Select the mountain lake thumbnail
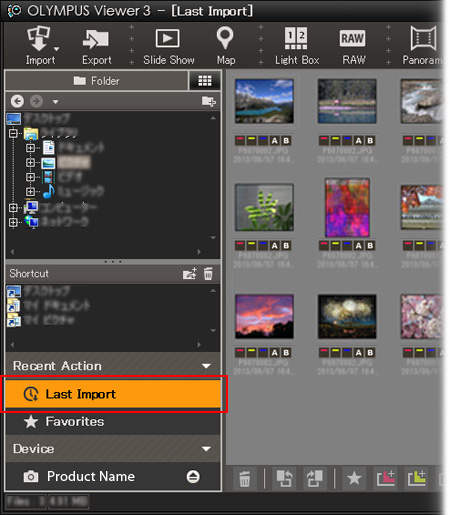The width and height of the screenshot is (450, 515). 264,101
